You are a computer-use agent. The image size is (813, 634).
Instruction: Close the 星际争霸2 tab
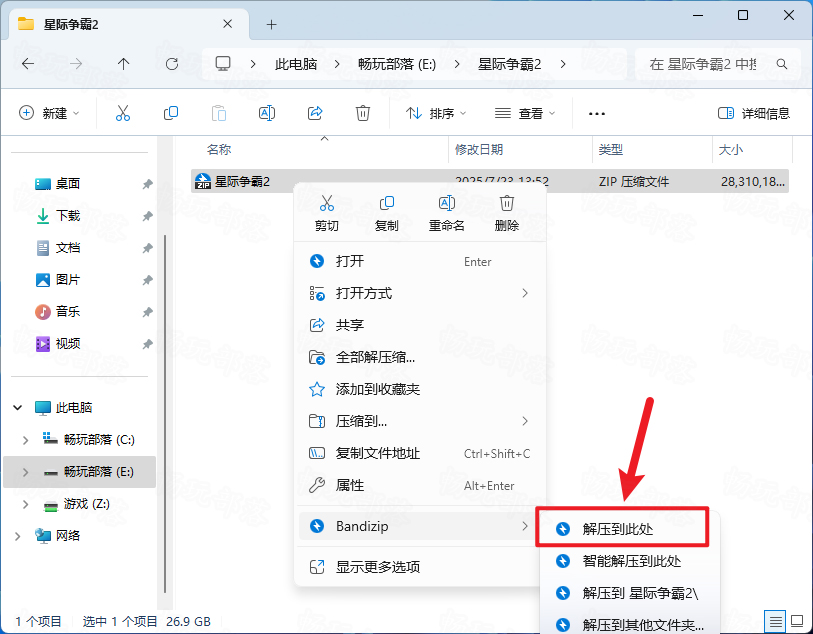[227, 24]
